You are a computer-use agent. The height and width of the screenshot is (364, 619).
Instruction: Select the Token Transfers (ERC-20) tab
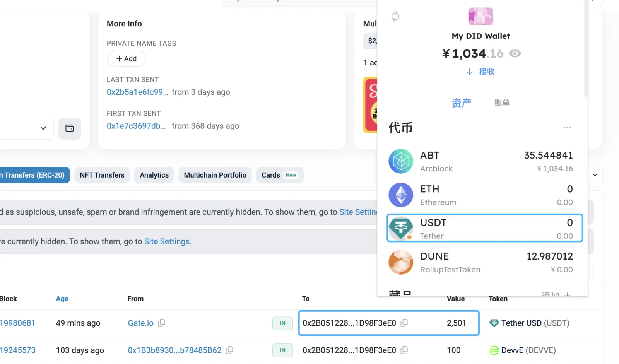(34, 175)
